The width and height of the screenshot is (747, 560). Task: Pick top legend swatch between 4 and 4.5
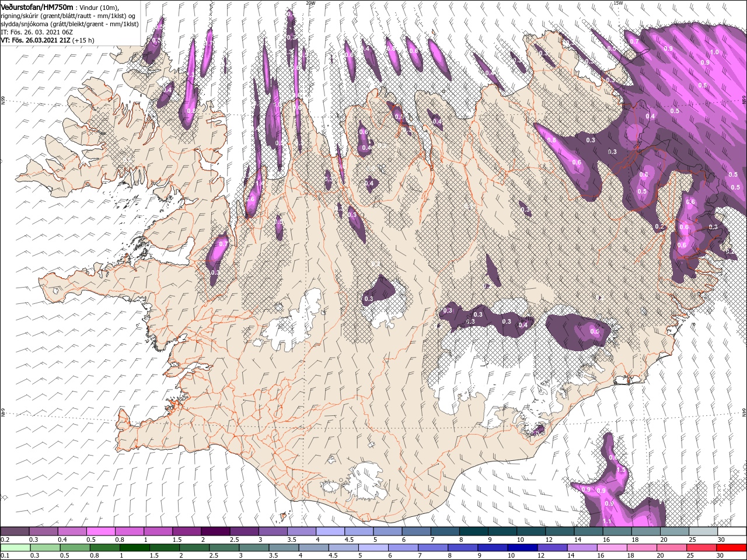point(330,531)
